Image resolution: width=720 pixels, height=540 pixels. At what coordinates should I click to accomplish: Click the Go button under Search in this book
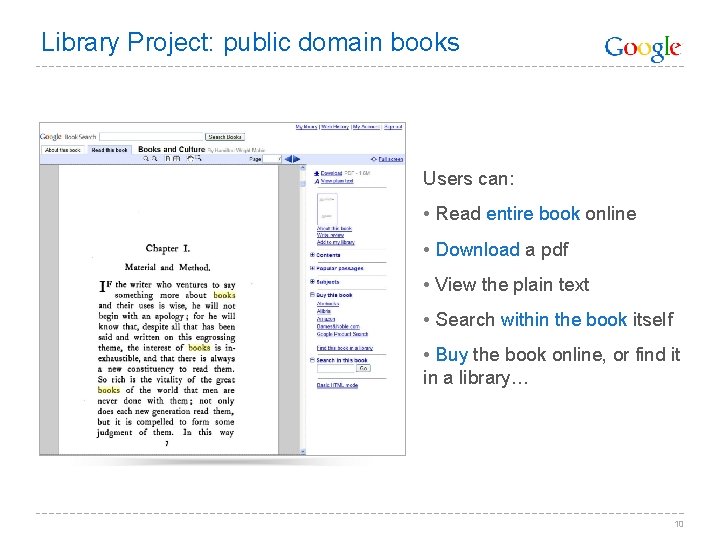pos(364,368)
